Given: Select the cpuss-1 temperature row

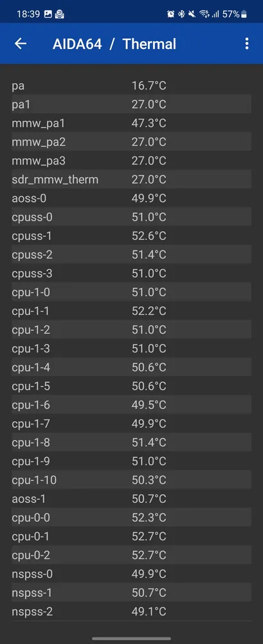Looking at the screenshot, I should pos(131,236).
